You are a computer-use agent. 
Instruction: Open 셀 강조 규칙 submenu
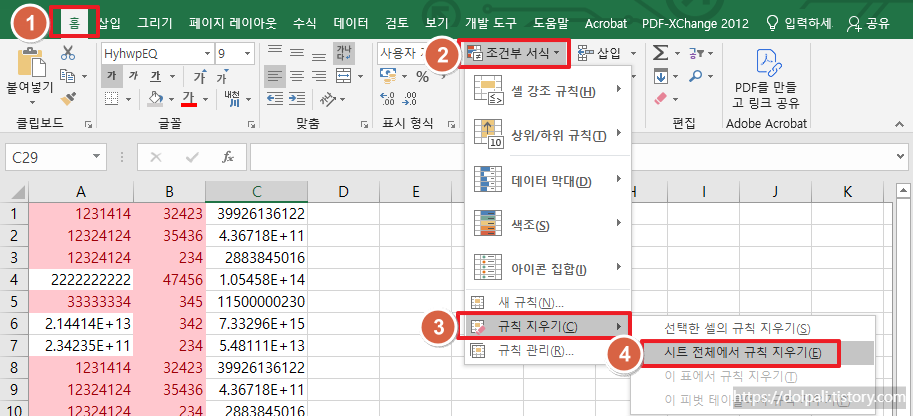pos(548,90)
